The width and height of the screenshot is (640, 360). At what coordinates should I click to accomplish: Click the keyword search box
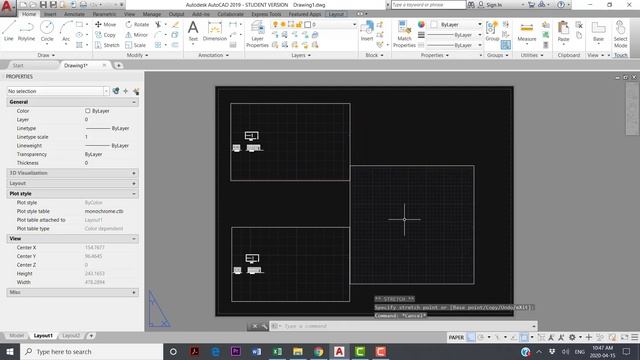point(429,5)
